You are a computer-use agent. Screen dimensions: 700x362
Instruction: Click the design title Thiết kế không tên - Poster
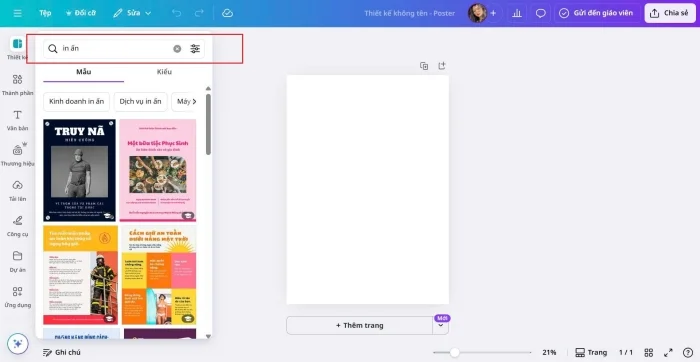(409, 13)
